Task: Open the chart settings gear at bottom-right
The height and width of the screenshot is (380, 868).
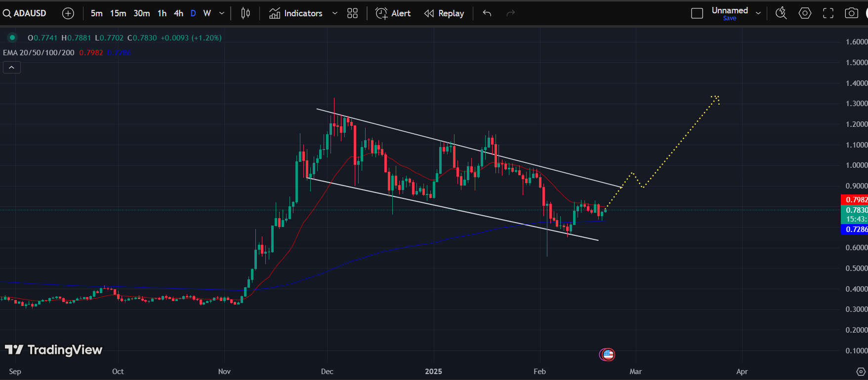Action: [861, 372]
